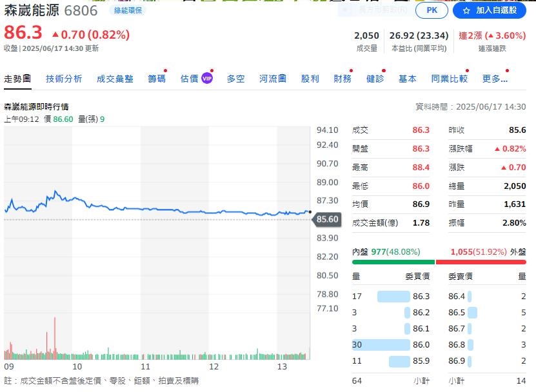Screen dimensions: 536x392
Task: Click the VIP badge on the 估價 tab
Action: (206, 77)
